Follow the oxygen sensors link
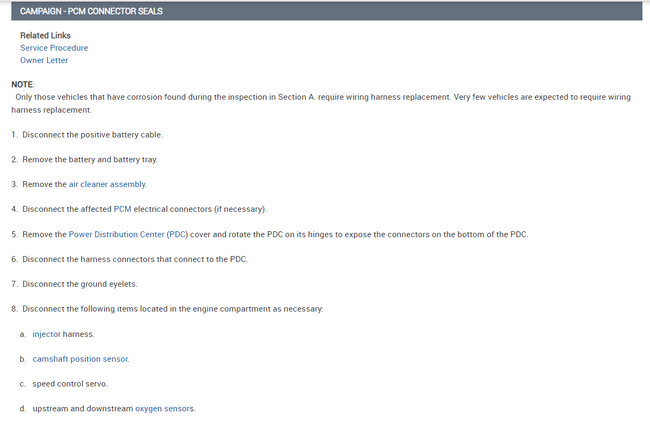This screenshot has width=650, height=421. (x=165, y=408)
